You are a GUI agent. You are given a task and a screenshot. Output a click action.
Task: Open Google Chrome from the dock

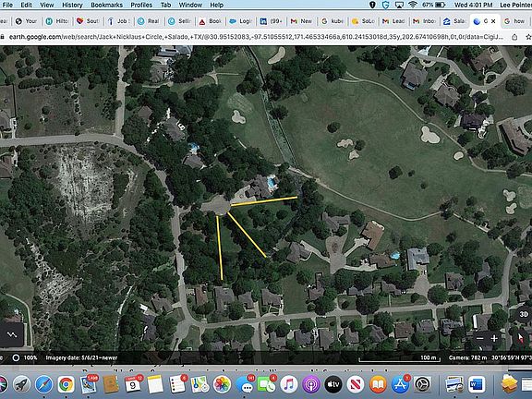66,384
